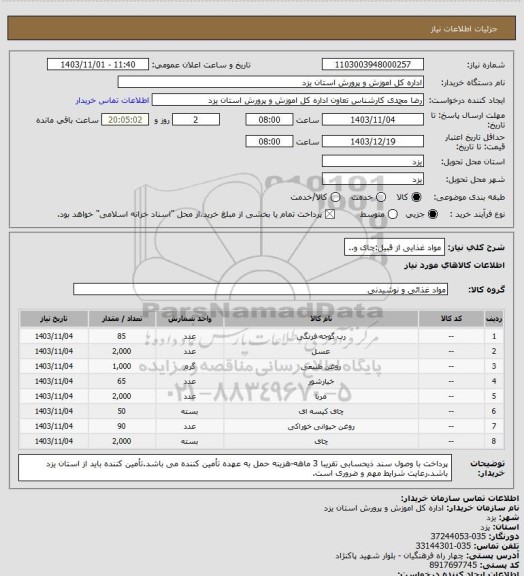Toggle the Islamic treasury payment checkbox
Screen dimensions: 524x576
330,214
